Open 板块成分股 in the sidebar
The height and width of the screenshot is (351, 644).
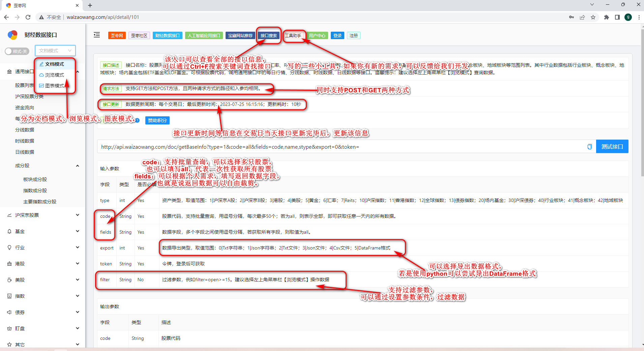(35, 179)
